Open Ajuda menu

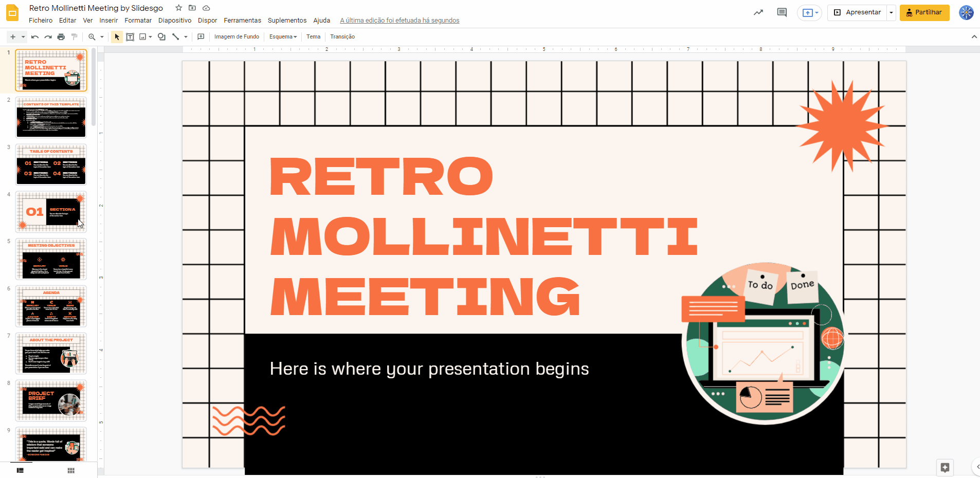pos(321,21)
